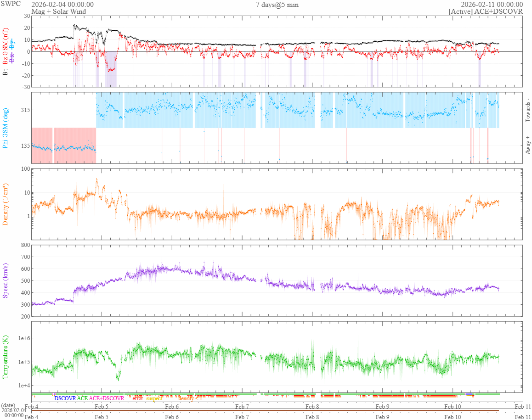Screen dimensions: 532x420
Task: Click the red 'error' legend entry
Action: click(x=137, y=398)
